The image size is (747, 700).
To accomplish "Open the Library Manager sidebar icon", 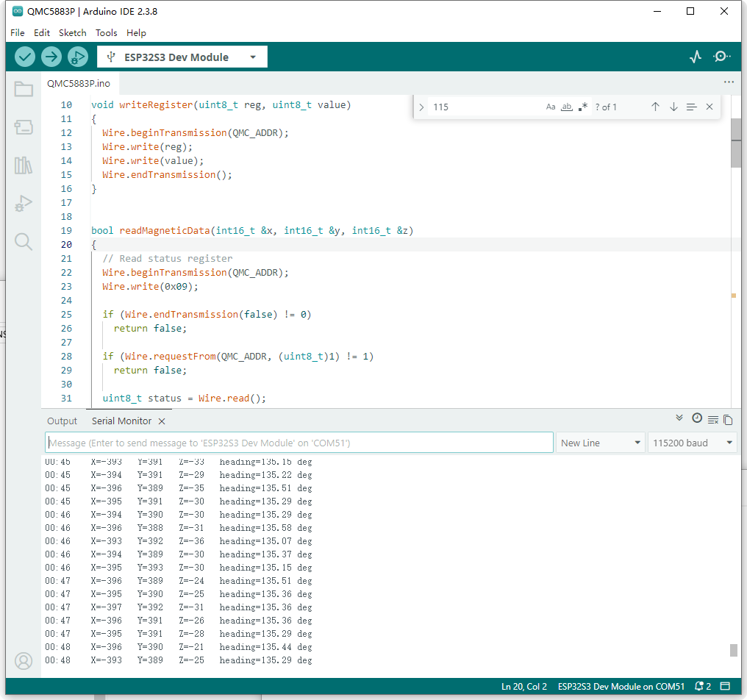I will pyautogui.click(x=24, y=165).
